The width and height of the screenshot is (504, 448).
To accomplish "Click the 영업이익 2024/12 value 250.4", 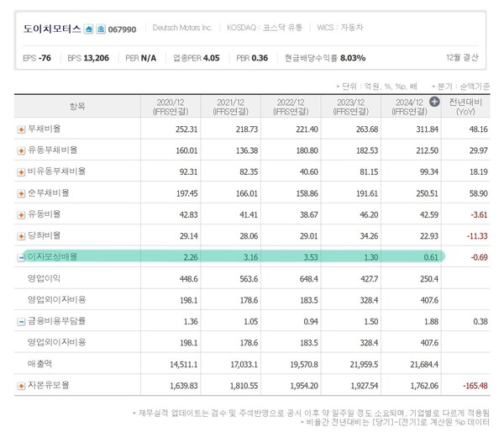I will 429,279.
